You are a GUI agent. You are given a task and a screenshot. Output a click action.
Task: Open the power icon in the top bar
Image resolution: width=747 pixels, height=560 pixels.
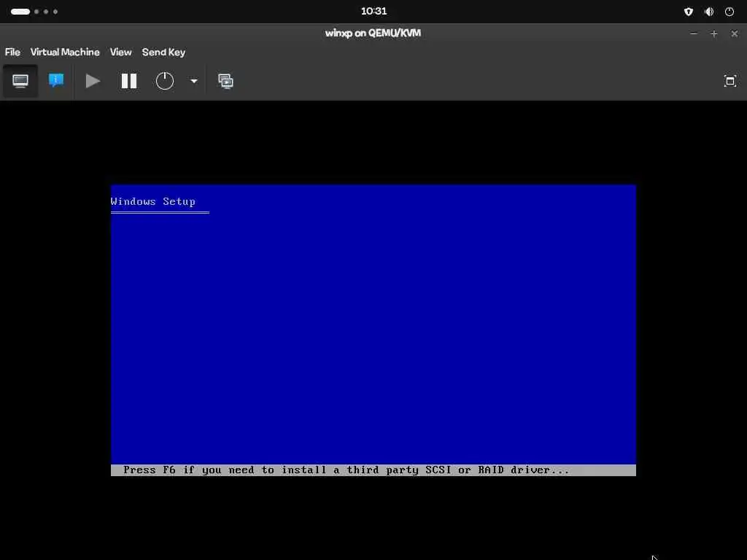(729, 12)
